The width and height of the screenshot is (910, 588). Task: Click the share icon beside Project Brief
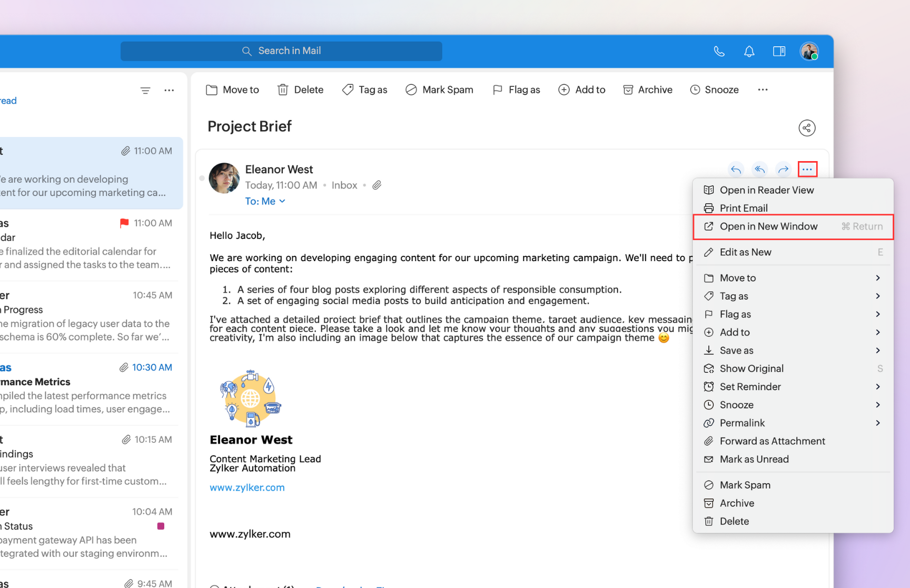point(807,128)
